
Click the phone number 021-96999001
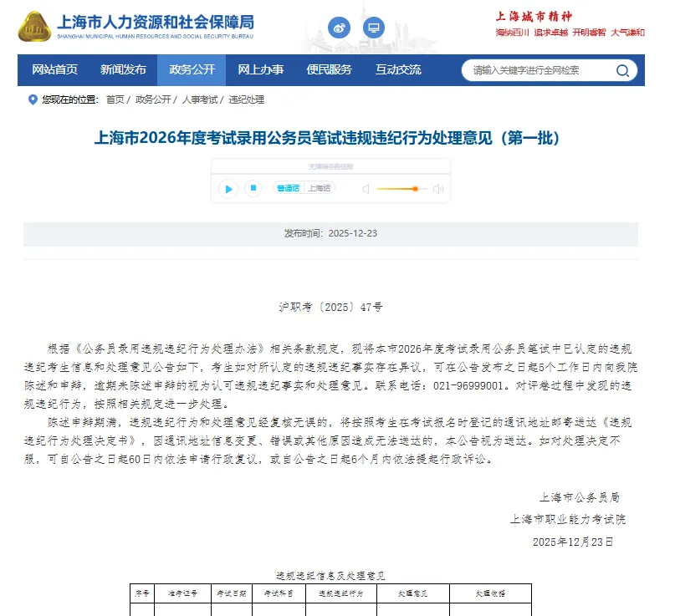[468, 385]
